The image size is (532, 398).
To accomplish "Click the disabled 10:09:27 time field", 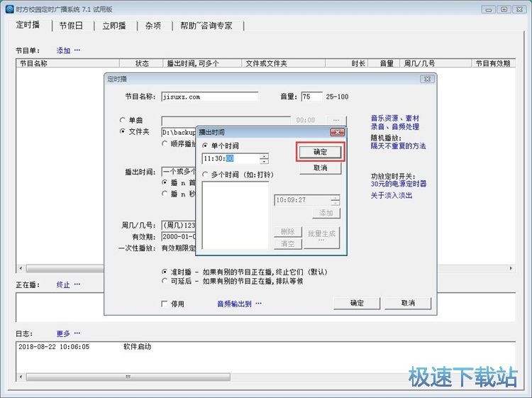I will click(303, 200).
